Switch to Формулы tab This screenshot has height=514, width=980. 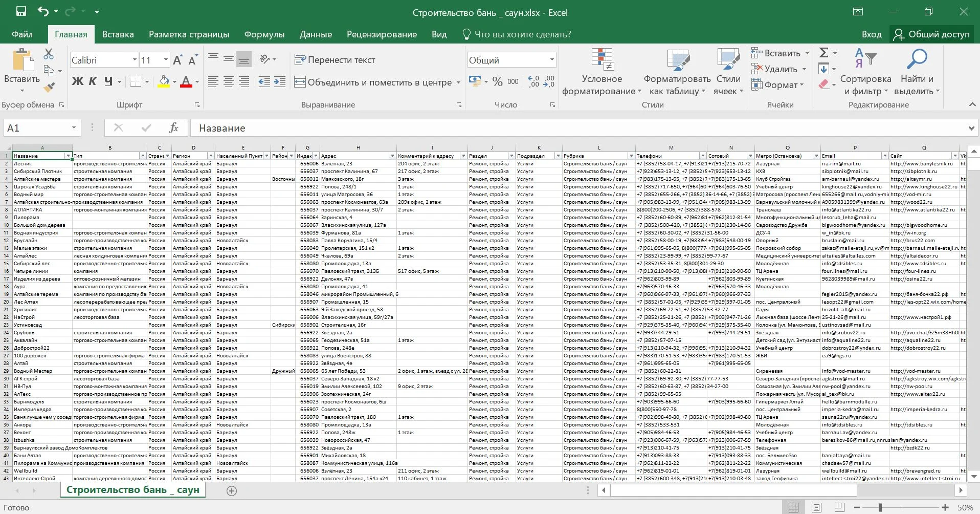tap(264, 34)
